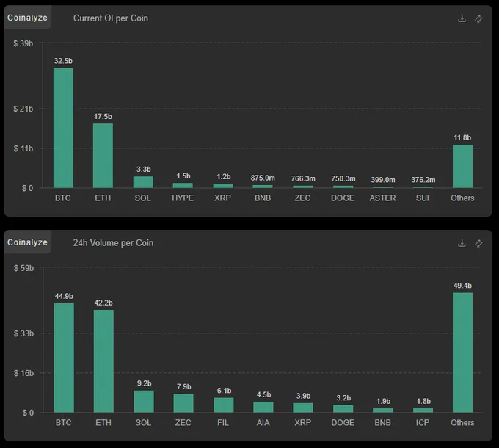The image size is (499, 448).
Task: Click the ZEC 7.9b volume bar
Action: [x=183, y=403]
